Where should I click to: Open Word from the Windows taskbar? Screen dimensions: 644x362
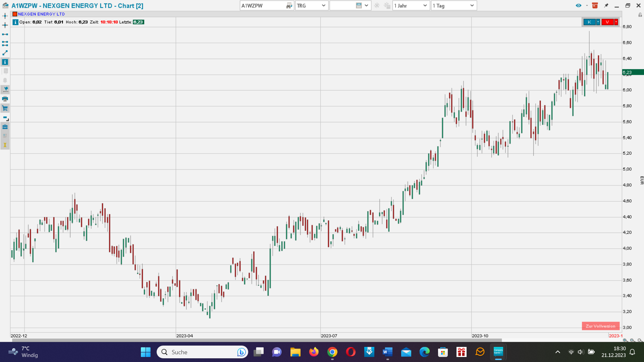pyautogui.click(x=387, y=352)
